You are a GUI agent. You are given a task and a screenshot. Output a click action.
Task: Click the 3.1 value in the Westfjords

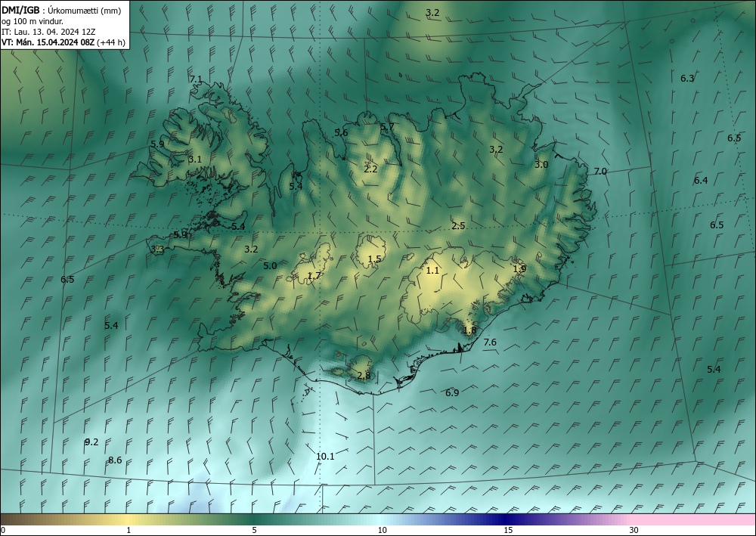pyautogui.click(x=195, y=159)
